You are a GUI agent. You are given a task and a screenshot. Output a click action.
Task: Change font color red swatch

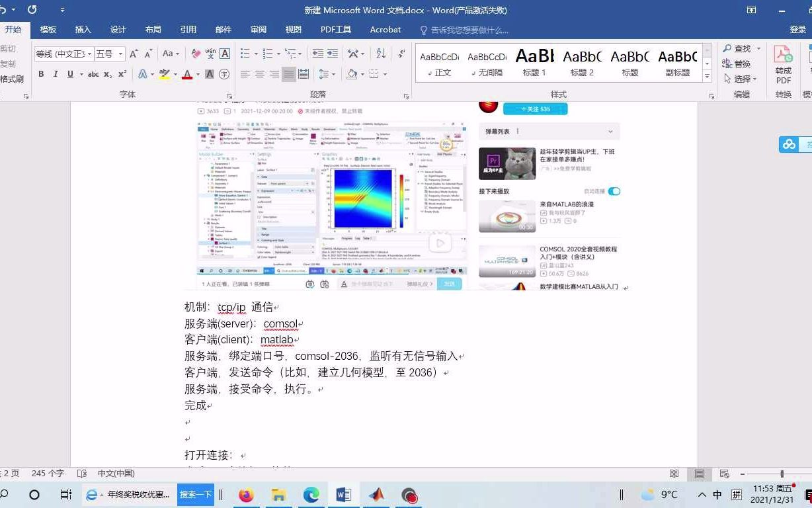coord(187,74)
